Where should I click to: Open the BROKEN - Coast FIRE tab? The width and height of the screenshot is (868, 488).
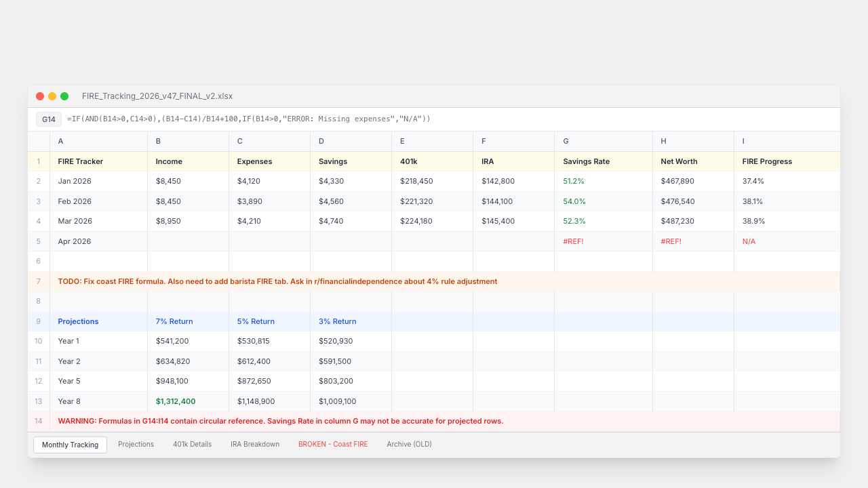point(333,445)
